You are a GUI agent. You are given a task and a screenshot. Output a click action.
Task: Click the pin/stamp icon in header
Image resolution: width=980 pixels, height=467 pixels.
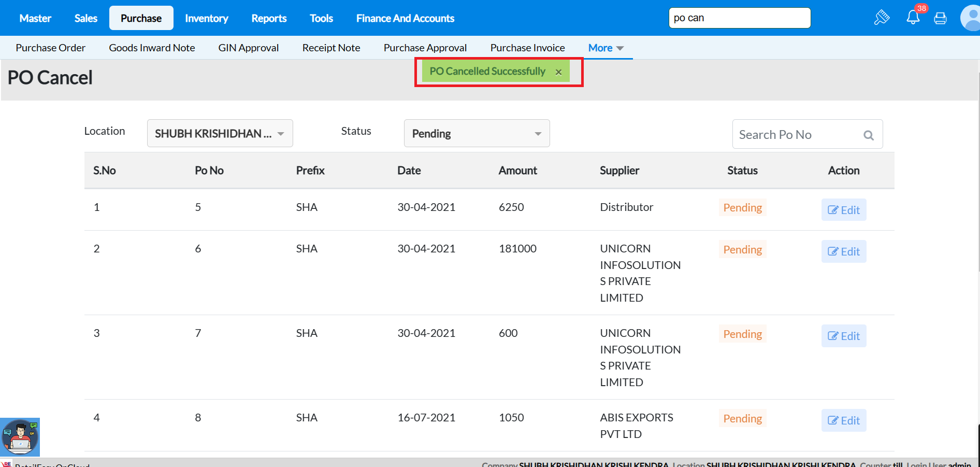(x=882, y=18)
